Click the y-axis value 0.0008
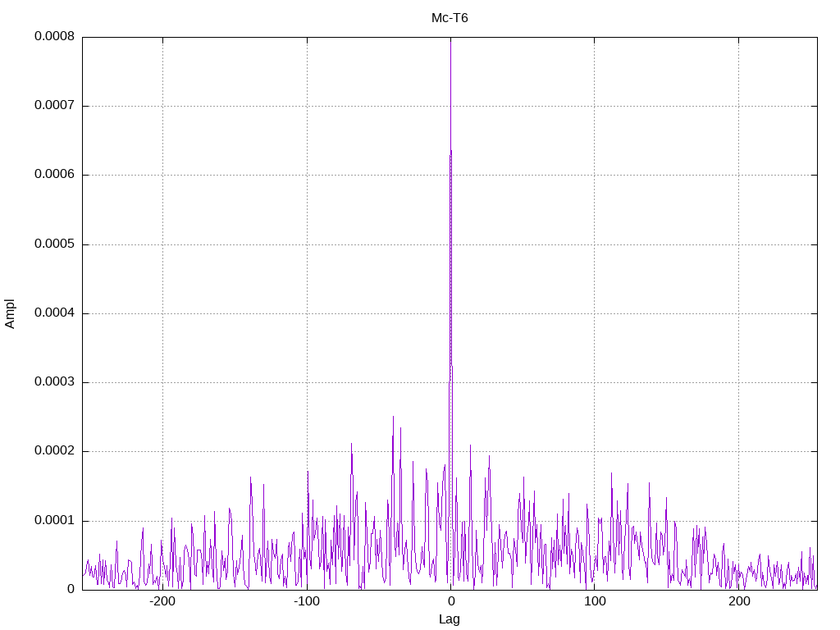Viewport: 840px width, 630px height. 55,36
